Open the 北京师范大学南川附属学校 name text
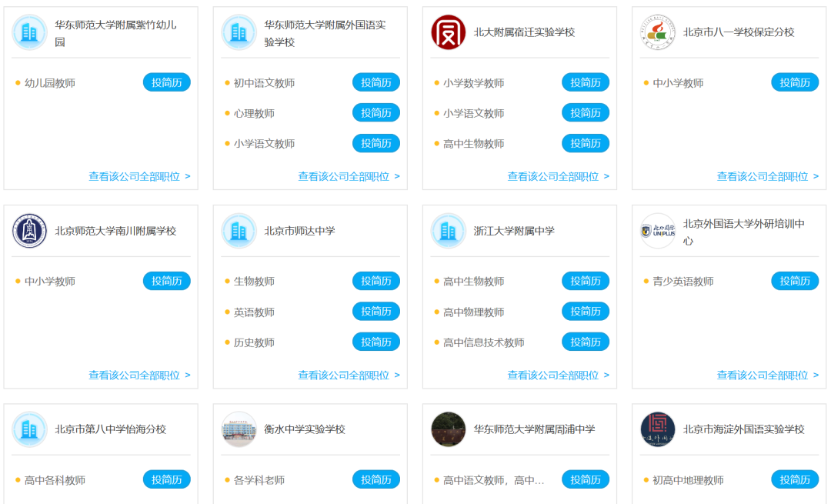Viewport: 831px width, 504px height. pos(115,231)
